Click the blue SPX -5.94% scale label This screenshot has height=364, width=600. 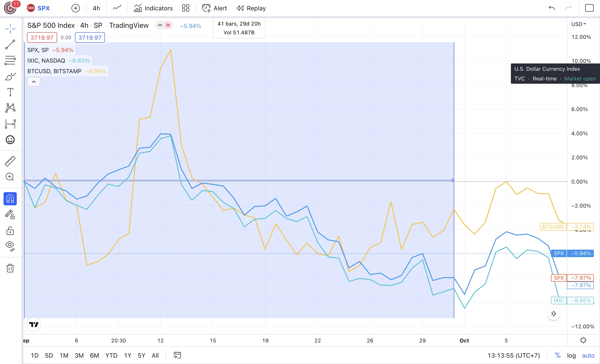[572, 253]
